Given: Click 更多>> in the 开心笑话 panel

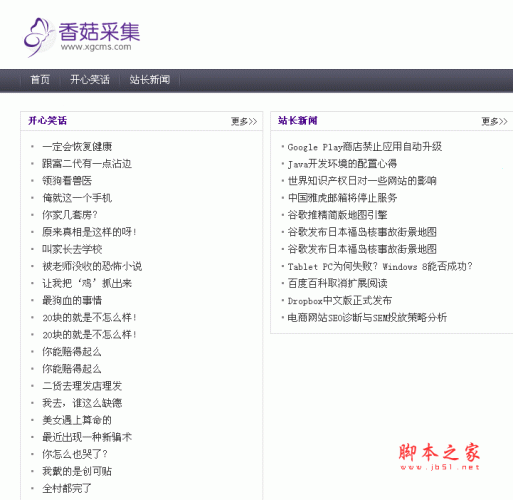Looking at the screenshot, I should tap(244, 121).
